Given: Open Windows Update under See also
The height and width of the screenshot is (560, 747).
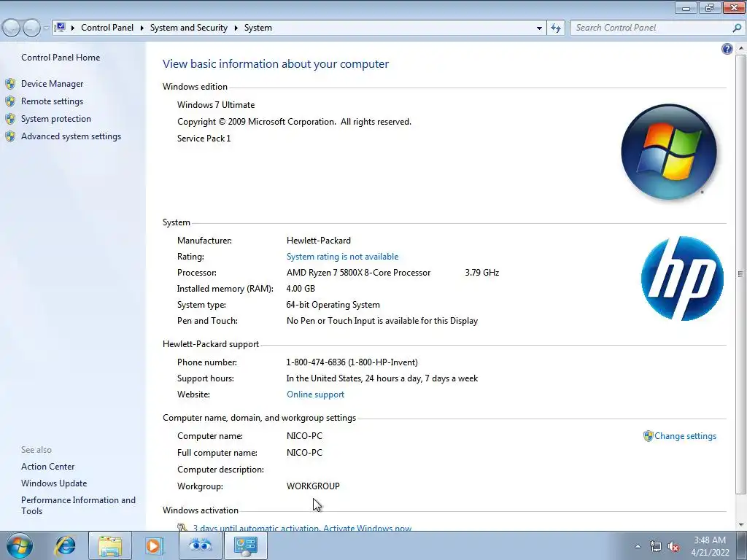Looking at the screenshot, I should pos(54,483).
